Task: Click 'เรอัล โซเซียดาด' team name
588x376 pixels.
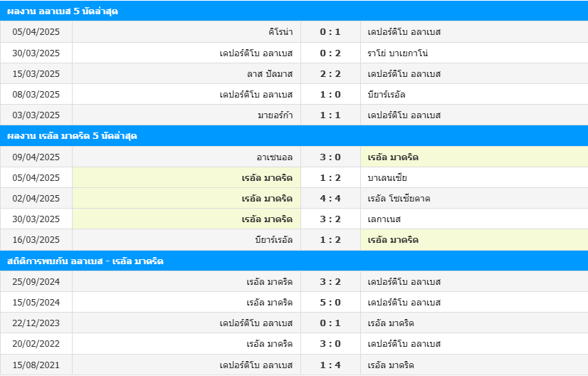Action: pyautogui.click(x=399, y=199)
